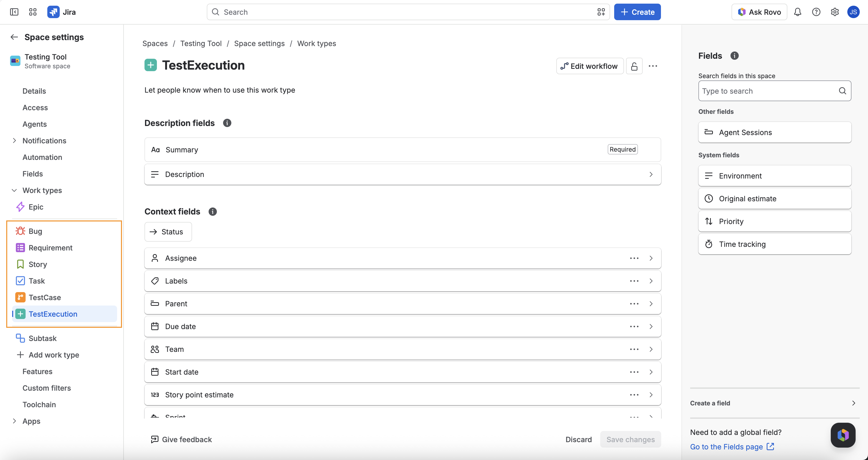Open the app switcher grid icon
The height and width of the screenshot is (460, 868).
[x=33, y=12]
